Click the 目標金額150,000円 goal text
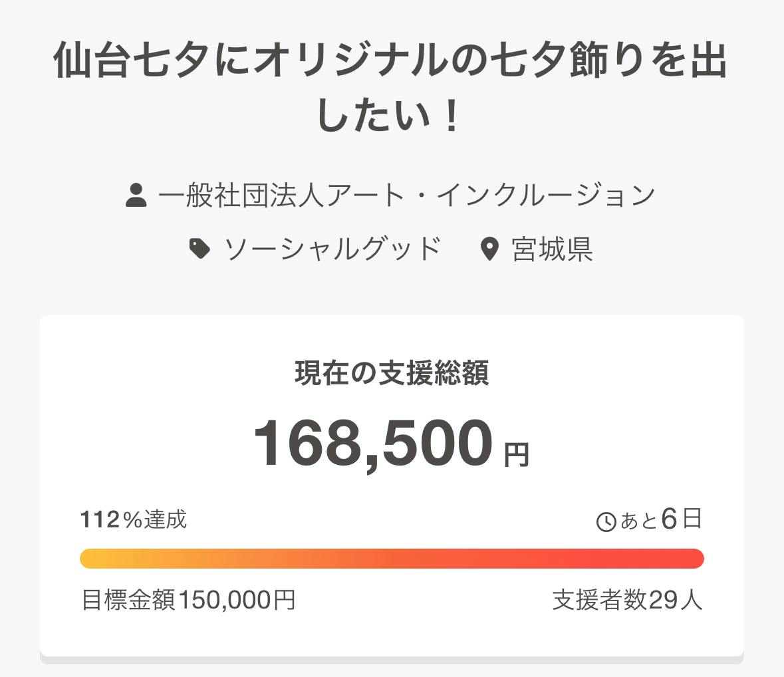This screenshot has height=677, width=784. 188,601
